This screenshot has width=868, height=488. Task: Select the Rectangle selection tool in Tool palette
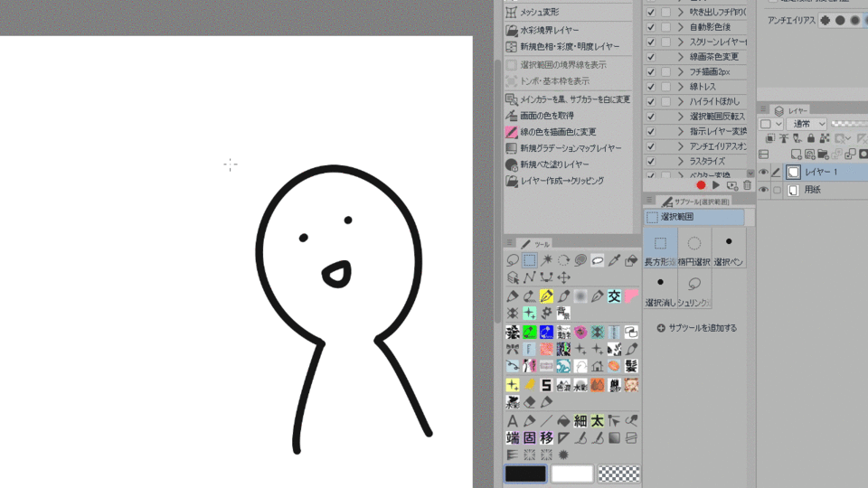click(x=530, y=260)
